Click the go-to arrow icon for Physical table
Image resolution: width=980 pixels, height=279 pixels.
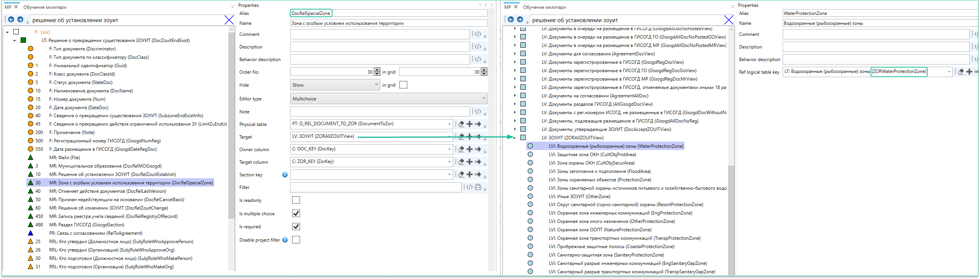tap(478, 124)
